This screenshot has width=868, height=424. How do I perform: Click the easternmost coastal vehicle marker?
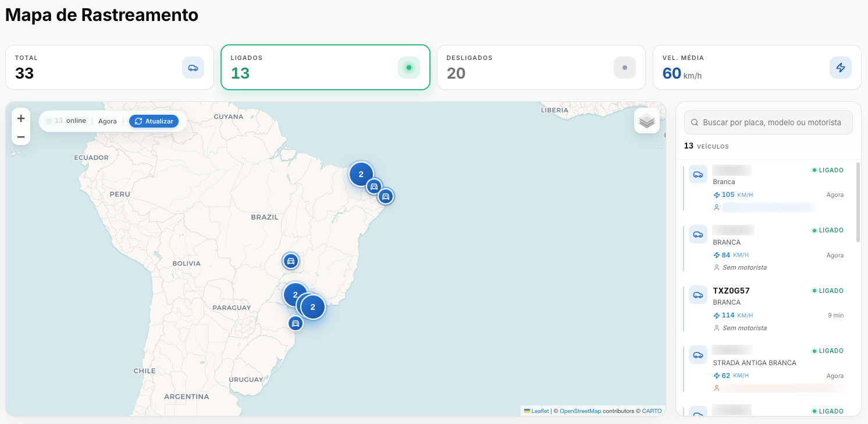point(385,196)
